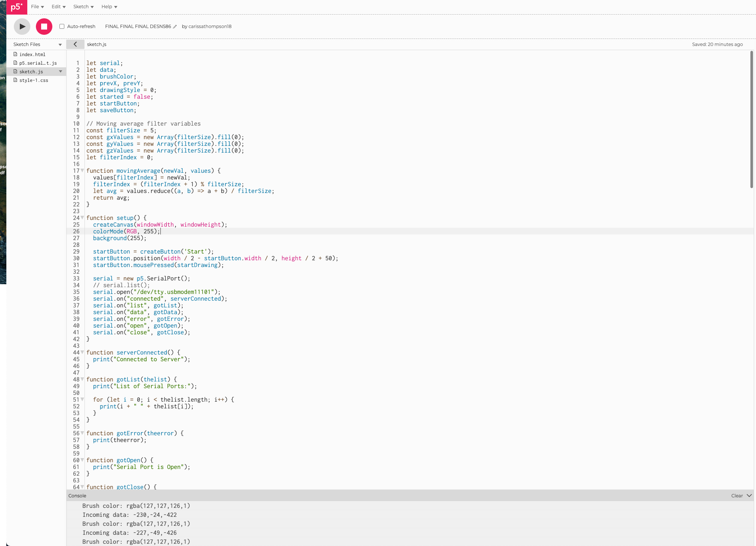Screen dimensions: 756x546
Task: Click the p5.js logo icon top left
Action: pyautogui.click(x=16, y=6)
